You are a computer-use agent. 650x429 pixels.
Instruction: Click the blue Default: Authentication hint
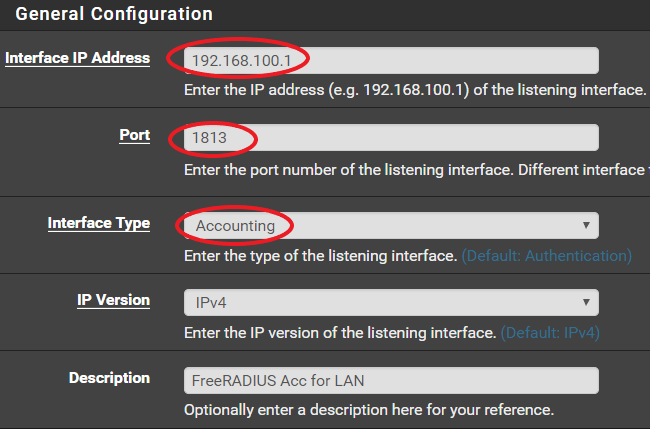coord(547,256)
